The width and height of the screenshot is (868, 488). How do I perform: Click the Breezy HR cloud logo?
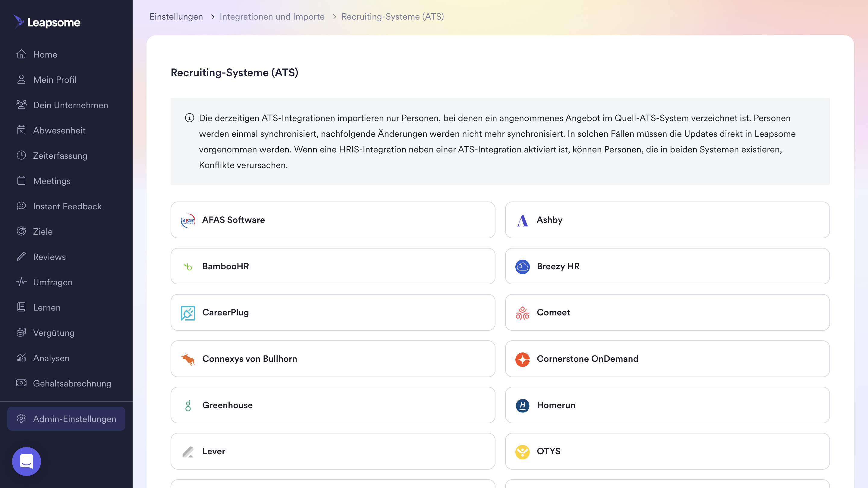point(522,266)
